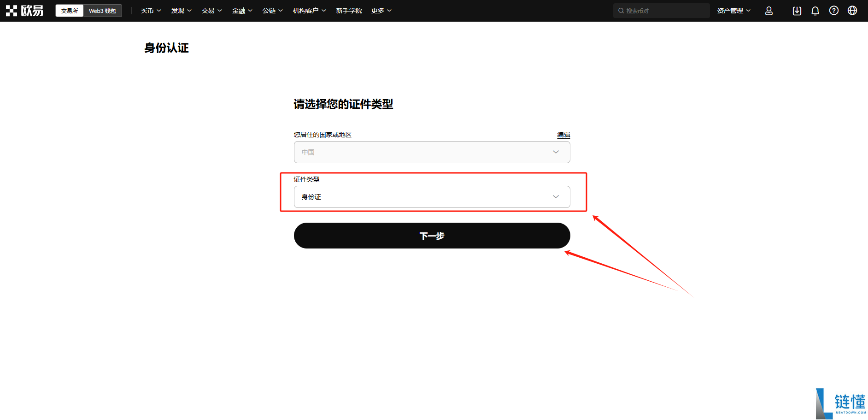The width and height of the screenshot is (868, 420).
Task: Open the notifications bell
Action: (x=815, y=11)
